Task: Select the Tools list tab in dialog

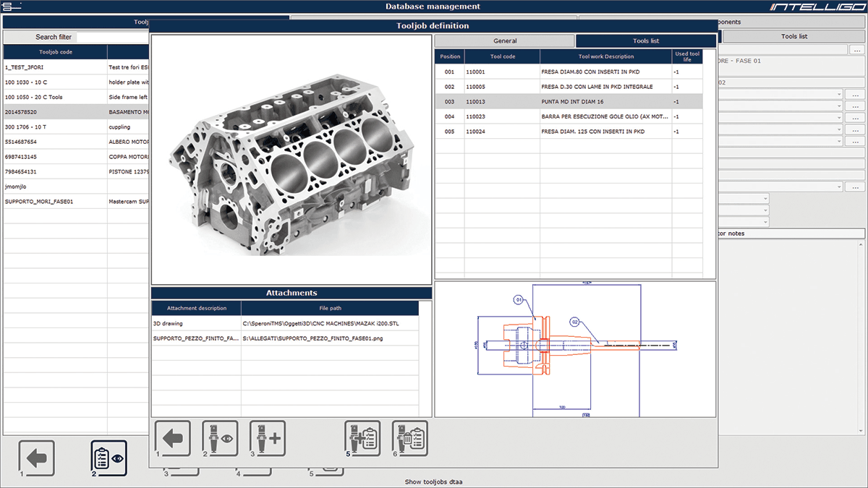Action: pyautogui.click(x=646, y=41)
